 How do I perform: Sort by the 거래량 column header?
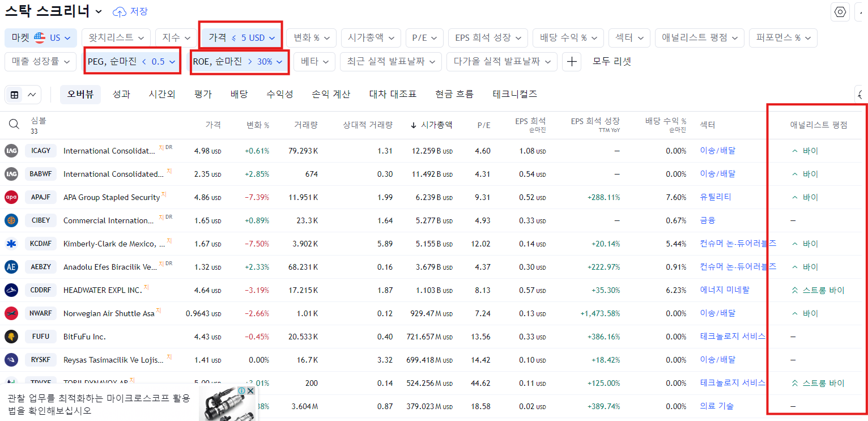coord(306,125)
